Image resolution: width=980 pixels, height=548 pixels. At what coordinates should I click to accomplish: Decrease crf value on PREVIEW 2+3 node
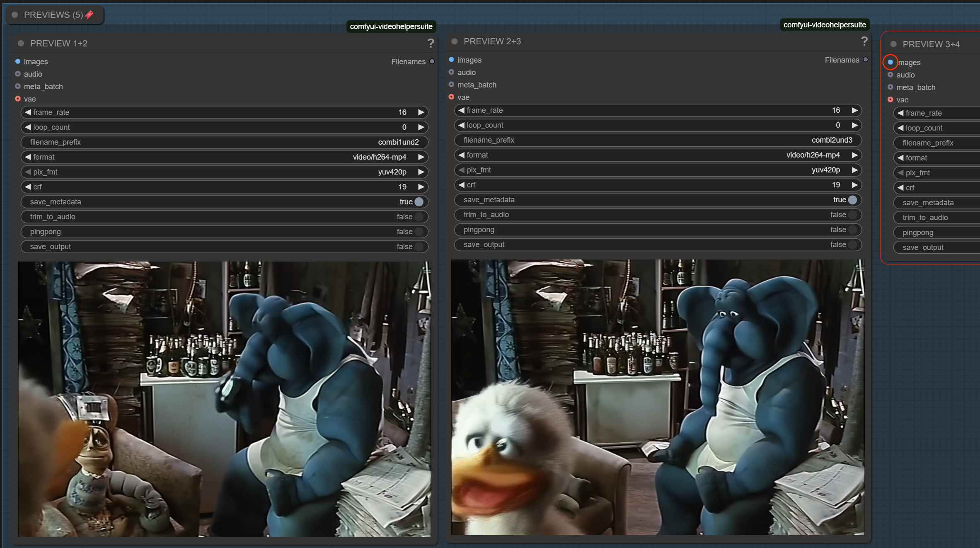461,185
